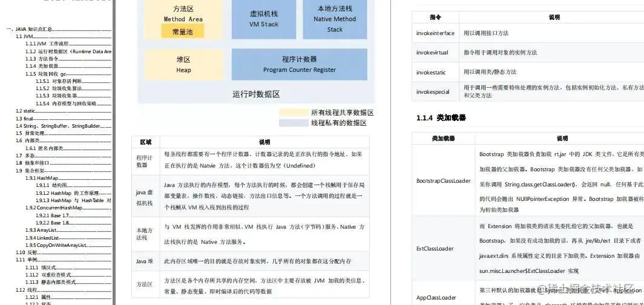Image resolution: width=644 pixels, height=305 pixels.
Task: Click the 'invokespecial' instruction cell
Action: tap(435, 92)
